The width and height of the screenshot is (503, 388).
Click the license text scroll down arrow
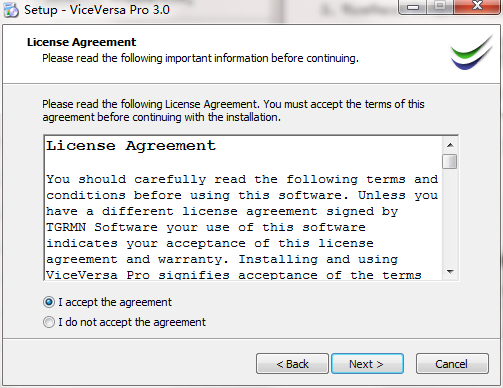450,272
